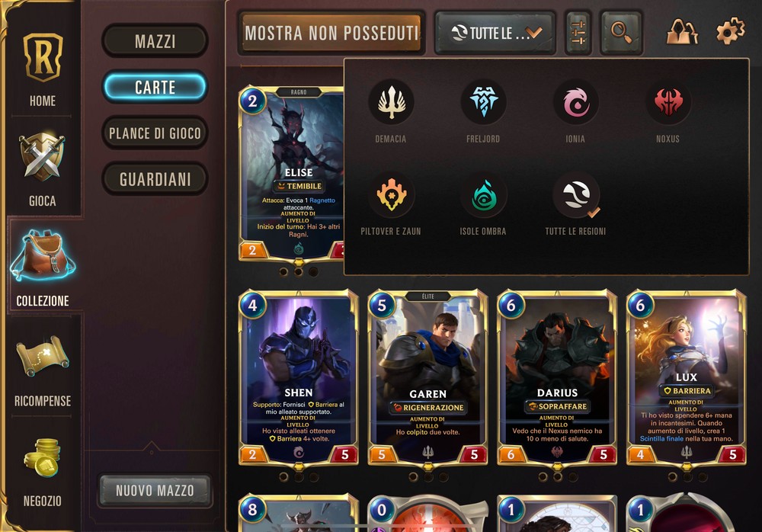Image resolution: width=762 pixels, height=532 pixels.
Task: Collapse the Tutte le... region dropdown
Action: pos(495,33)
